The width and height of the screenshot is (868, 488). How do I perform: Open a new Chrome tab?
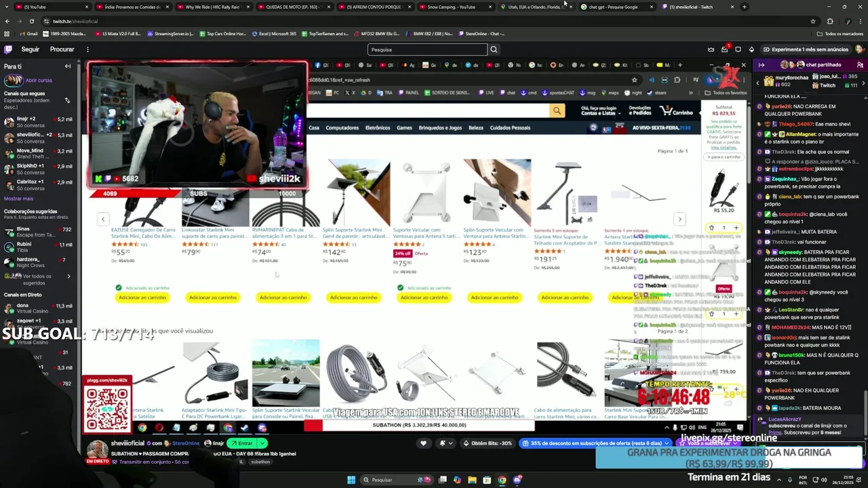point(744,7)
